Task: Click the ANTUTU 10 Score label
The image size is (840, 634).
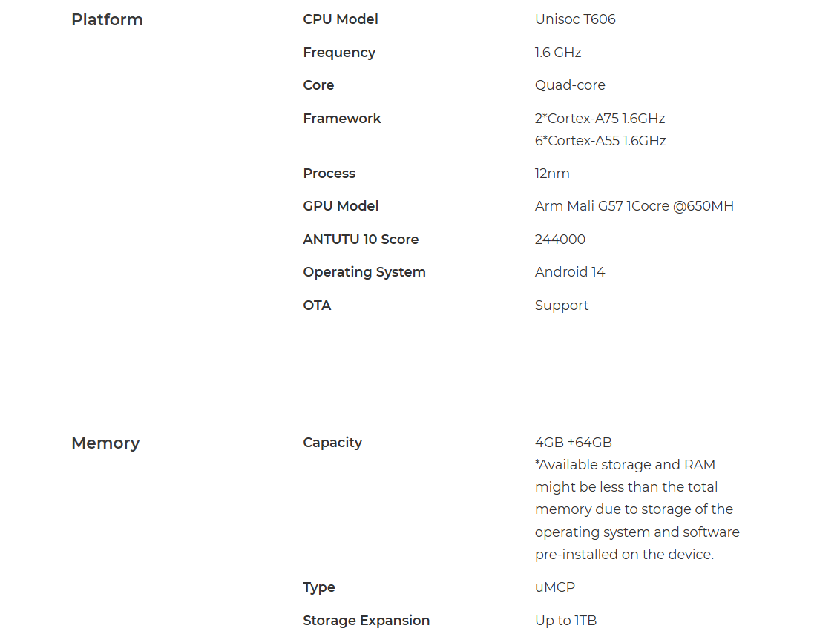Action: 361,240
